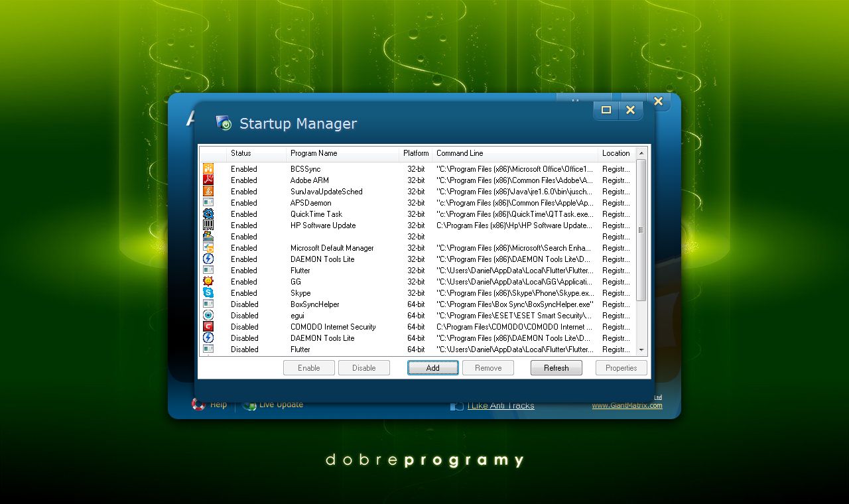Click the Disable button

point(364,368)
